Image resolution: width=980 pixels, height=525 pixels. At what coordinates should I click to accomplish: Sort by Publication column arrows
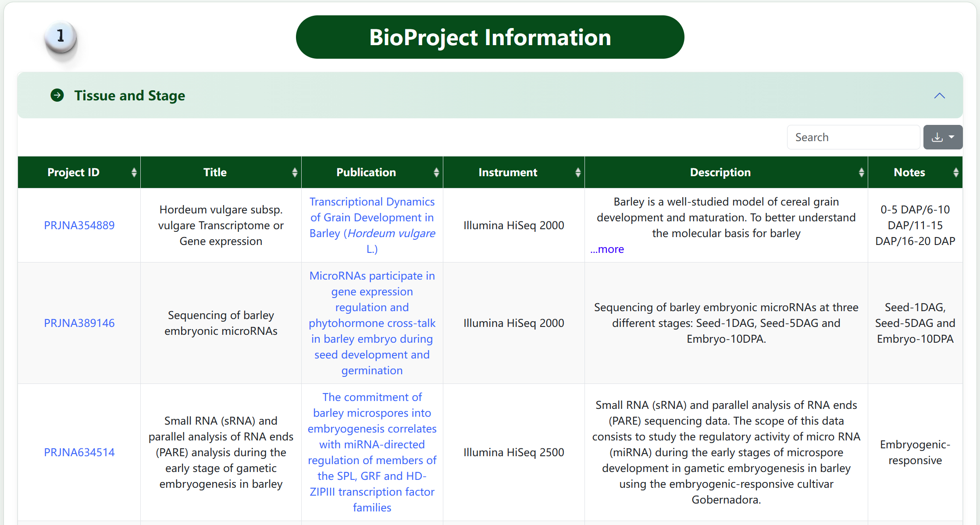436,172
